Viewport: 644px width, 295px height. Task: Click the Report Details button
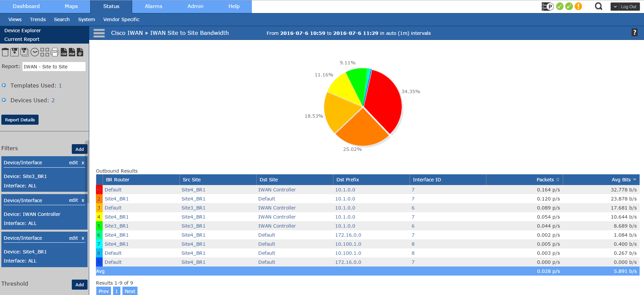pos(20,120)
